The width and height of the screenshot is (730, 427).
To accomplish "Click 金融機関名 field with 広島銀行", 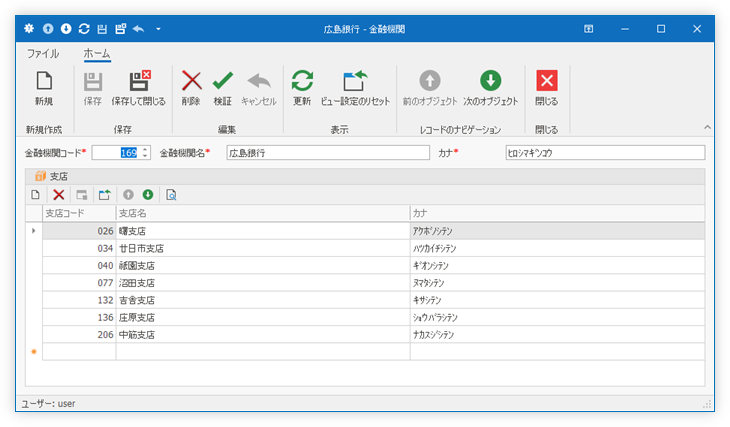I will (x=328, y=153).
